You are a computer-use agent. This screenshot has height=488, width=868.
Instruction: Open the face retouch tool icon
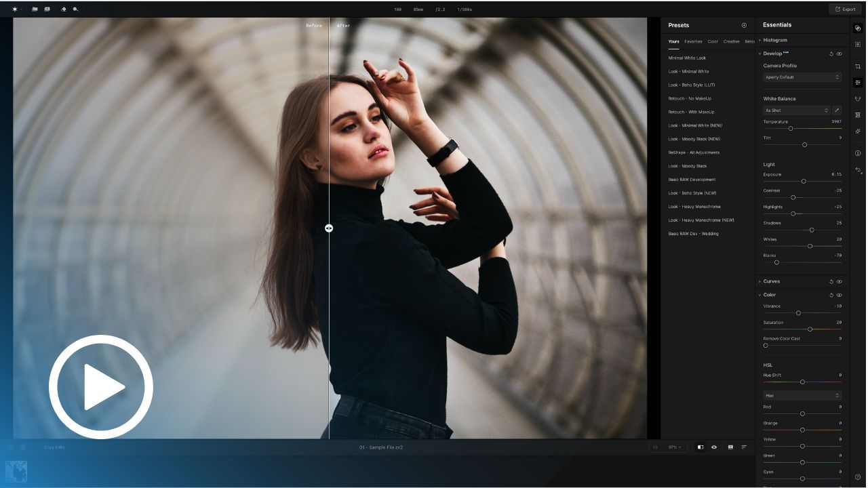[858, 99]
